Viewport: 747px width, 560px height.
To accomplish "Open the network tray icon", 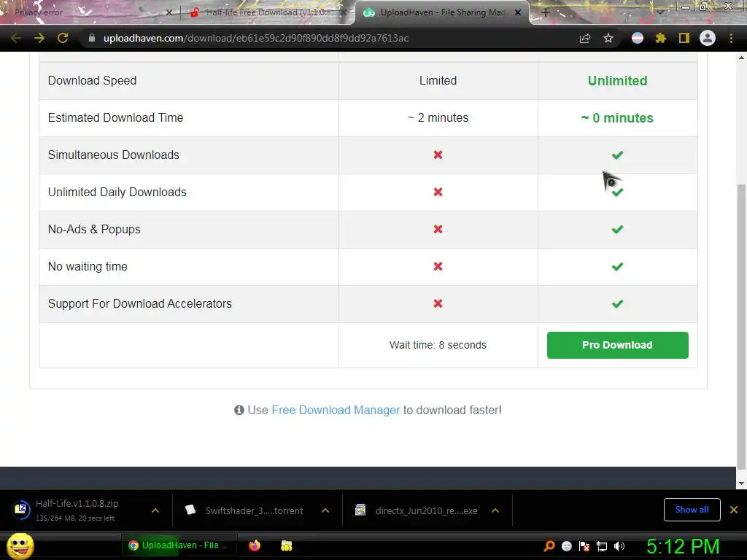I will (602, 546).
